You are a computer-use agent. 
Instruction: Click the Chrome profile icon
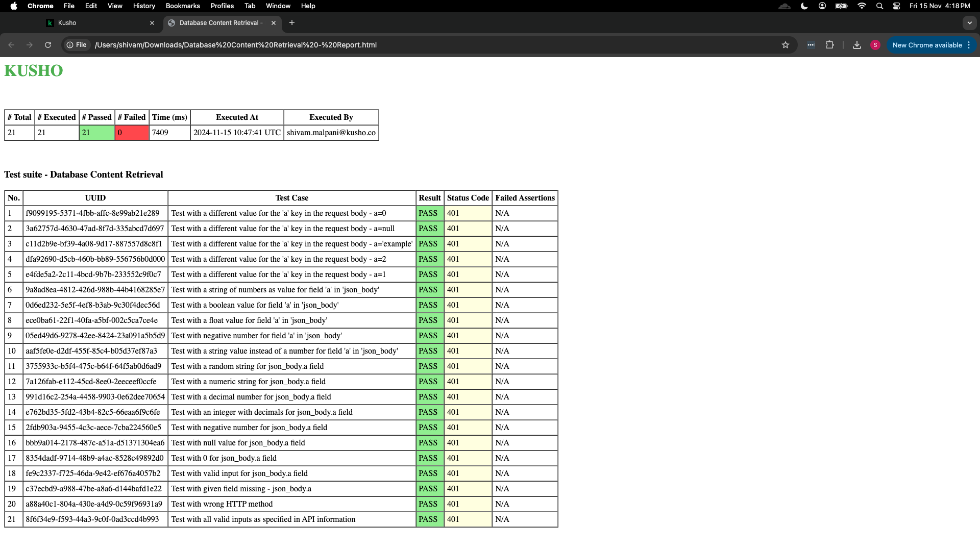pyautogui.click(x=875, y=45)
